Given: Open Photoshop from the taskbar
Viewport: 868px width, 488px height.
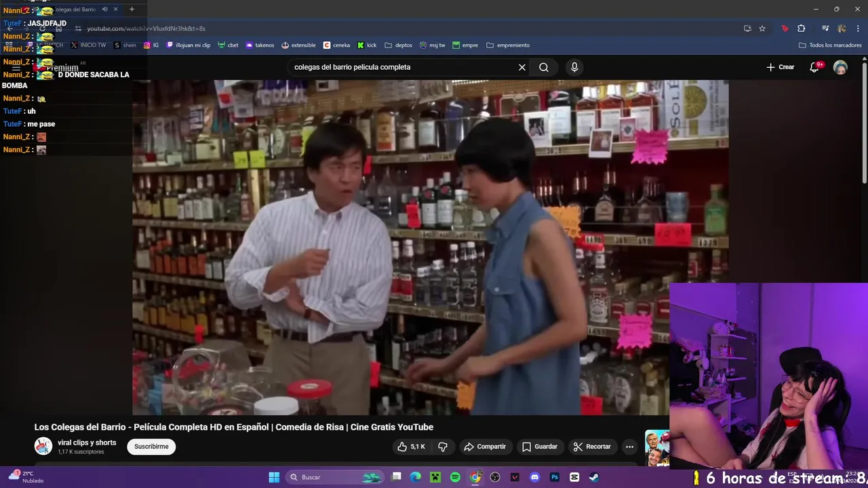Looking at the screenshot, I should pyautogui.click(x=555, y=477).
